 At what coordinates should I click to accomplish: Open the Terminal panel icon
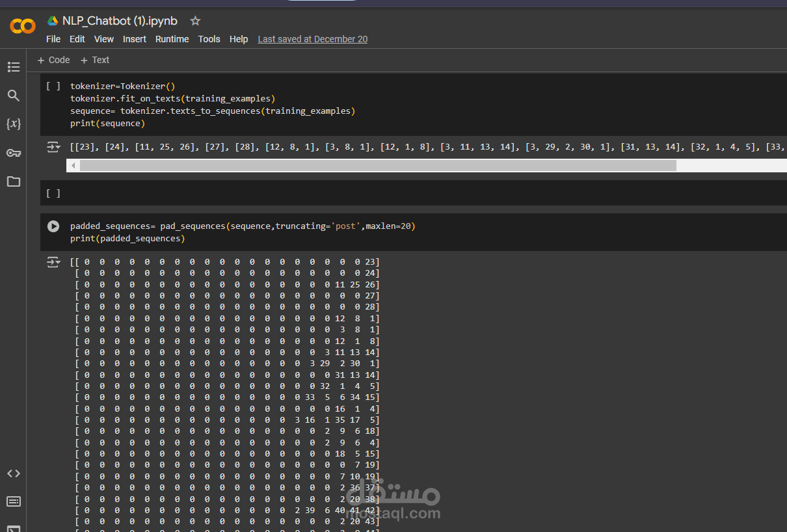tap(14, 527)
